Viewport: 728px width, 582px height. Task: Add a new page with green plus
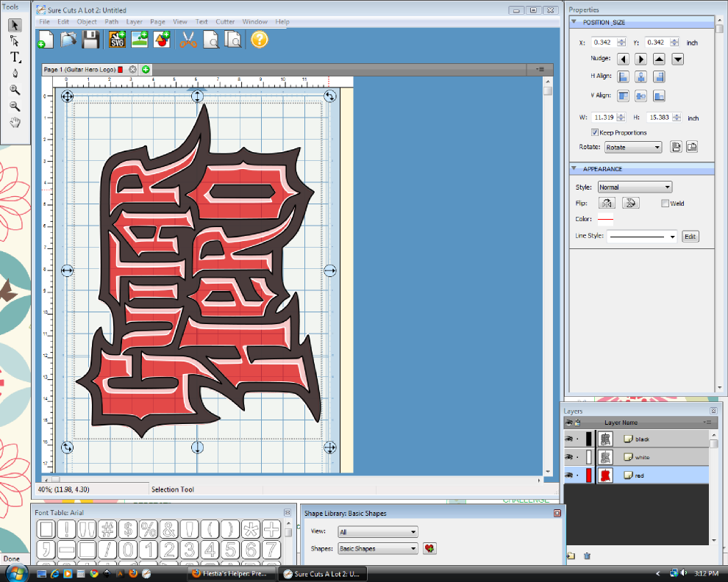click(x=146, y=69)
